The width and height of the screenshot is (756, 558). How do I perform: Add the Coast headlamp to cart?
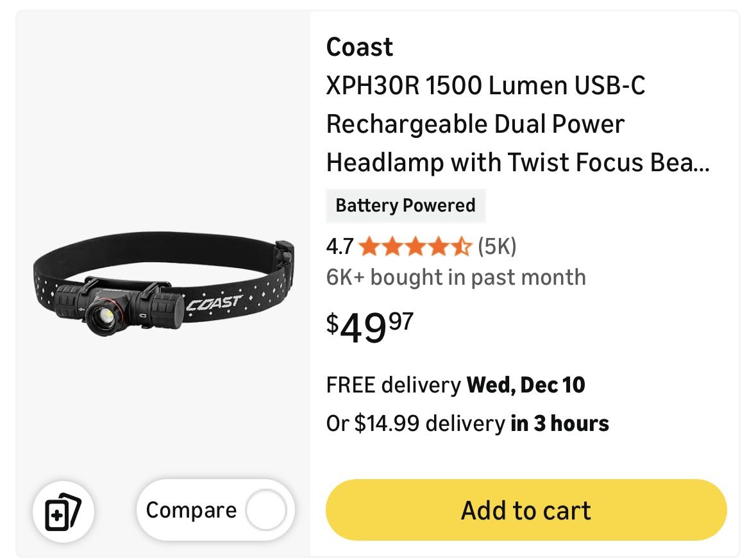526,510
